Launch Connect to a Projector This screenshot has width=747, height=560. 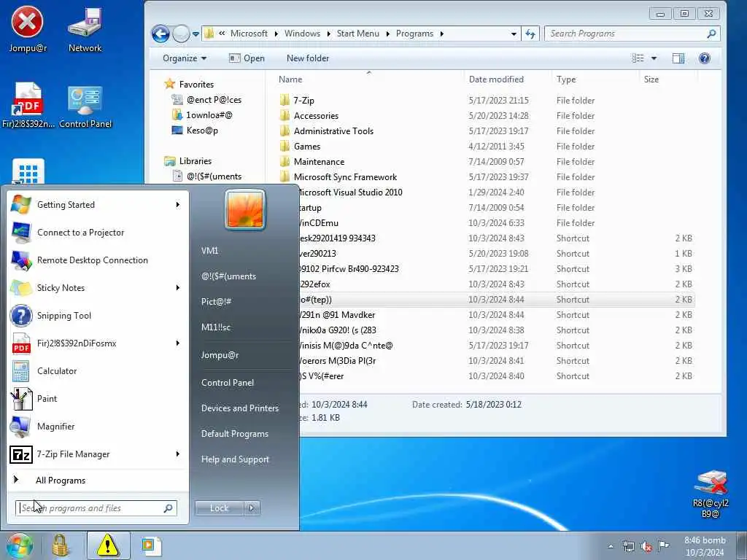tap(98, 233)
